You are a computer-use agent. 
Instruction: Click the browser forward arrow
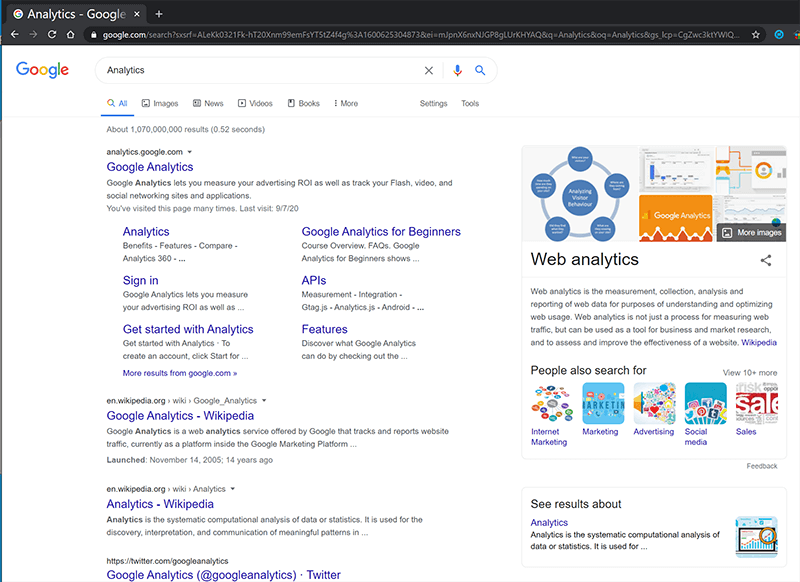coord(33,35)
